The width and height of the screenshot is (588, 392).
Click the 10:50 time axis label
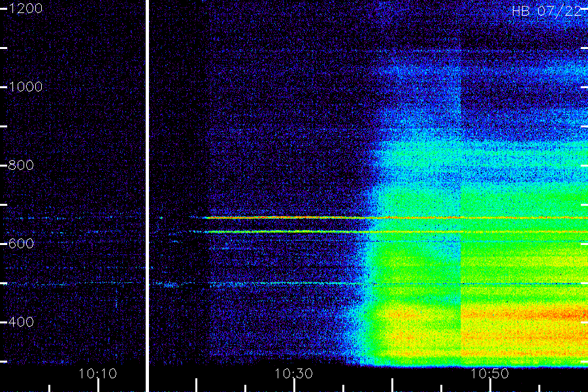[490, 373]
